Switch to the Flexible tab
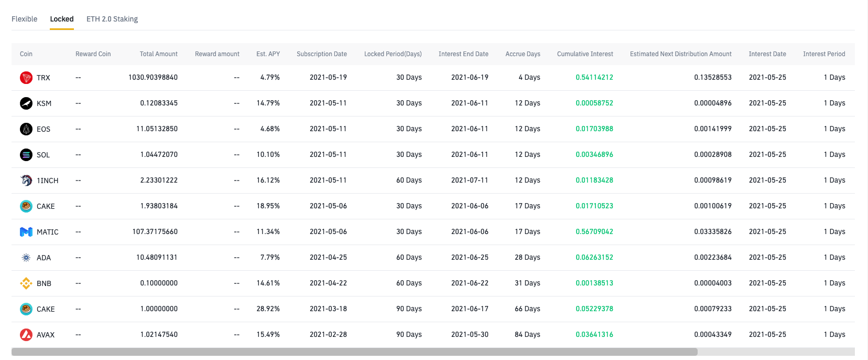Image resolution: width=868 pixels, height=360 pixels. coord(25,19)
